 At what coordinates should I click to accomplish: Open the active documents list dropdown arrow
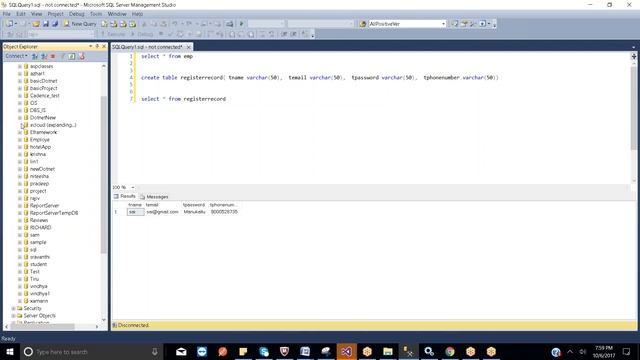633,47
